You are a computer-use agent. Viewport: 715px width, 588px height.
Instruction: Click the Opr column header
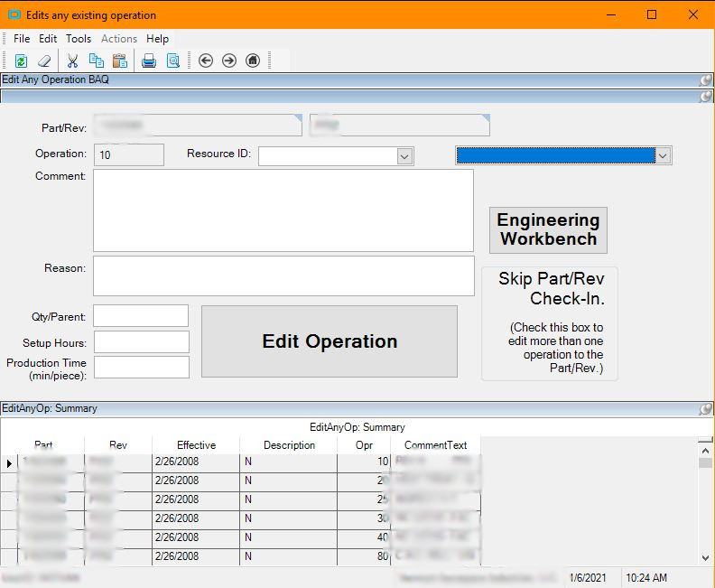tap(364, 444)
